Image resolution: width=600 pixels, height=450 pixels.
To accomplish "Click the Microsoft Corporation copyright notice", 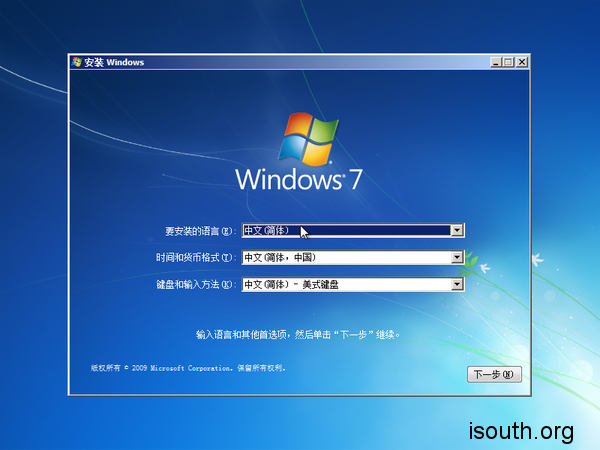I will point(188,368).
